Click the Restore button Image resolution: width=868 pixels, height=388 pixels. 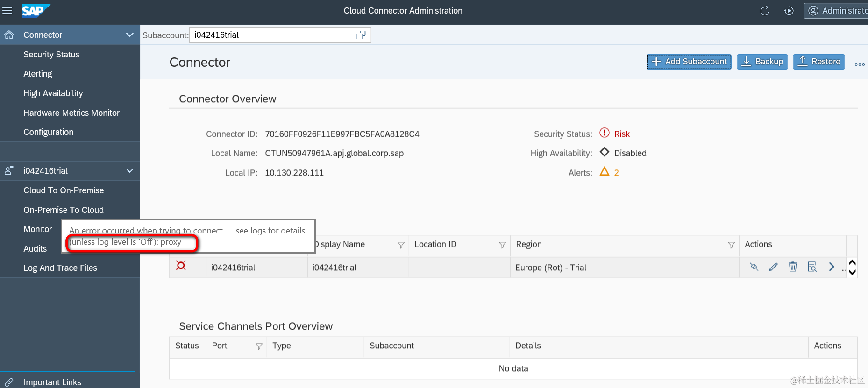(819, 62)
